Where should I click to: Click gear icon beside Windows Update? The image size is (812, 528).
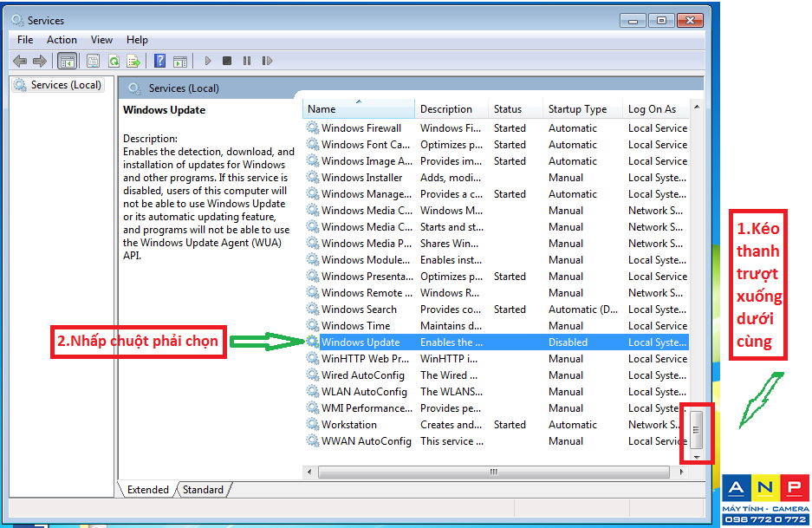312,342
